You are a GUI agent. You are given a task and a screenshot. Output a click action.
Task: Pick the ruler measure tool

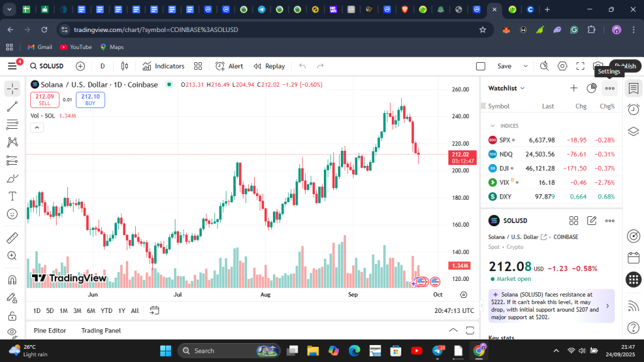coord(12,238)
